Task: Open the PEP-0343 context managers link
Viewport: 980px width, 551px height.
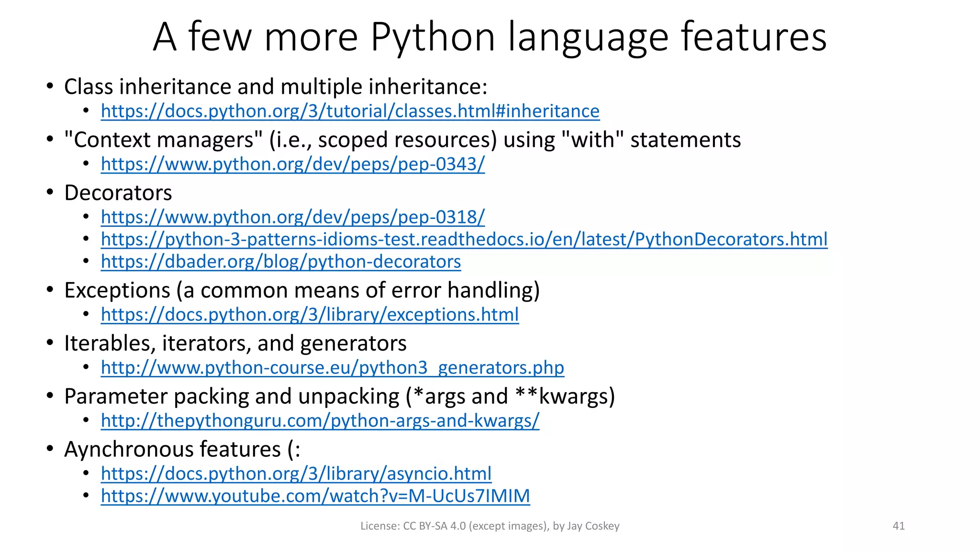Action: (x=292, y=164)
